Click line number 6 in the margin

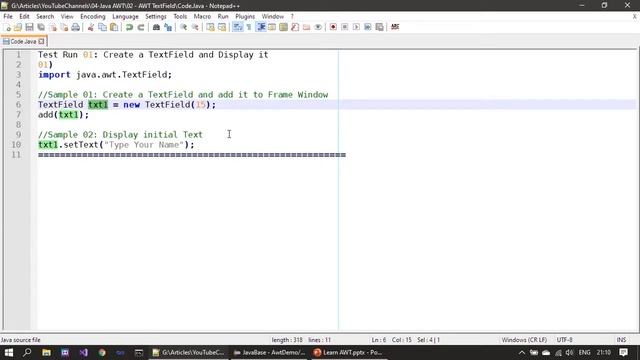[x=18, y=104]
